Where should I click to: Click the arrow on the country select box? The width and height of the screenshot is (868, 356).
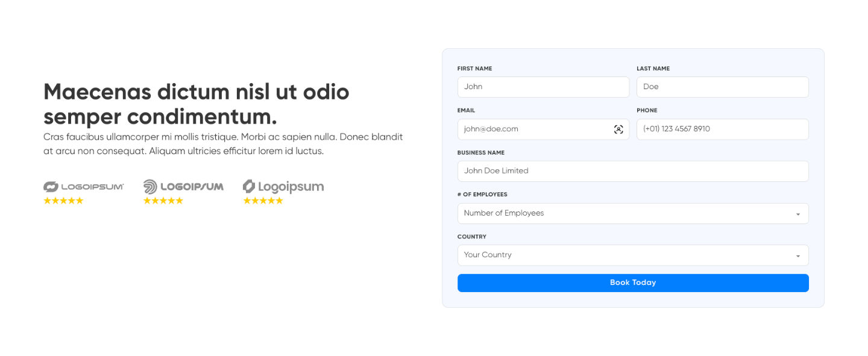798,256
